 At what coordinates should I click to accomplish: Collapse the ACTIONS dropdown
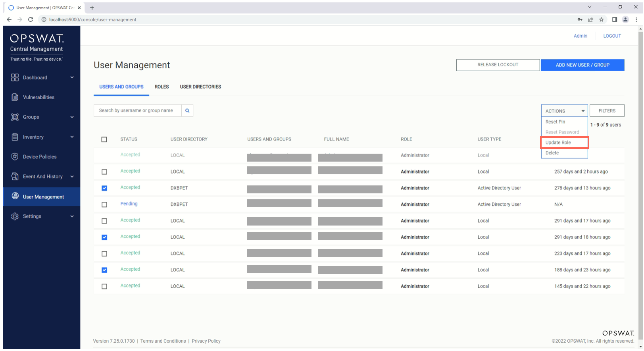(564, 111)
